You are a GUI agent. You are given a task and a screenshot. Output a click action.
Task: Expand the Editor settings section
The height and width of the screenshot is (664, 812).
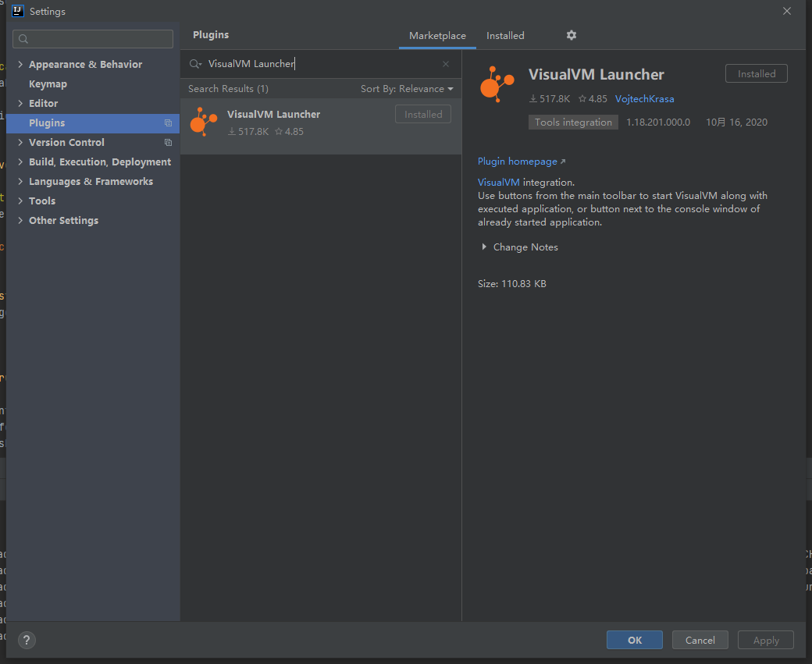pyautogui.click(x=20, y=103)
